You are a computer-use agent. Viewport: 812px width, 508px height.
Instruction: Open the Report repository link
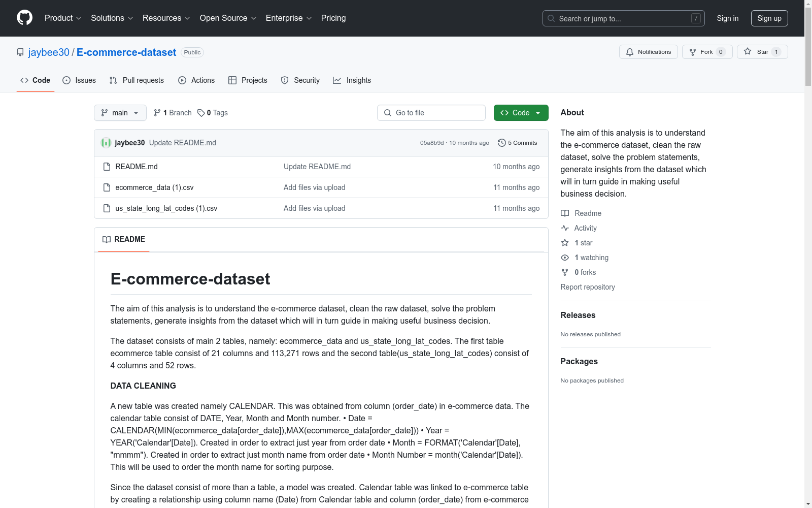pyautogui.click(x=588, y=287)
